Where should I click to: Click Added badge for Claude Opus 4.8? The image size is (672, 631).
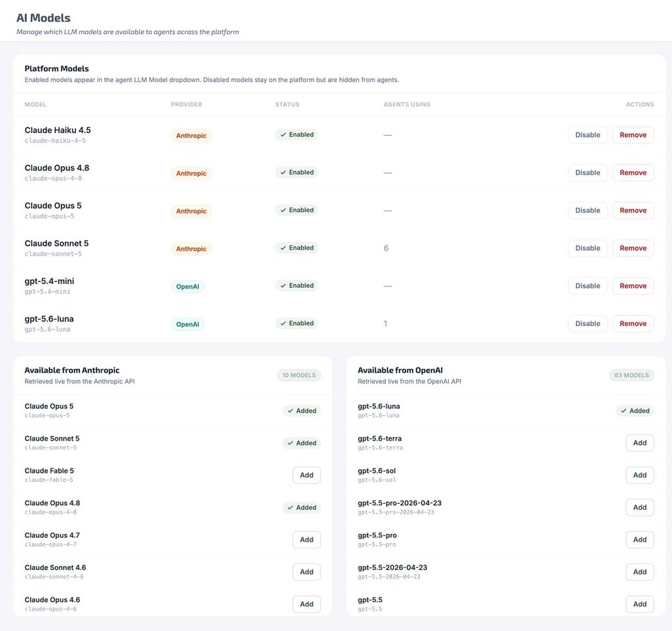click(302, 508)
